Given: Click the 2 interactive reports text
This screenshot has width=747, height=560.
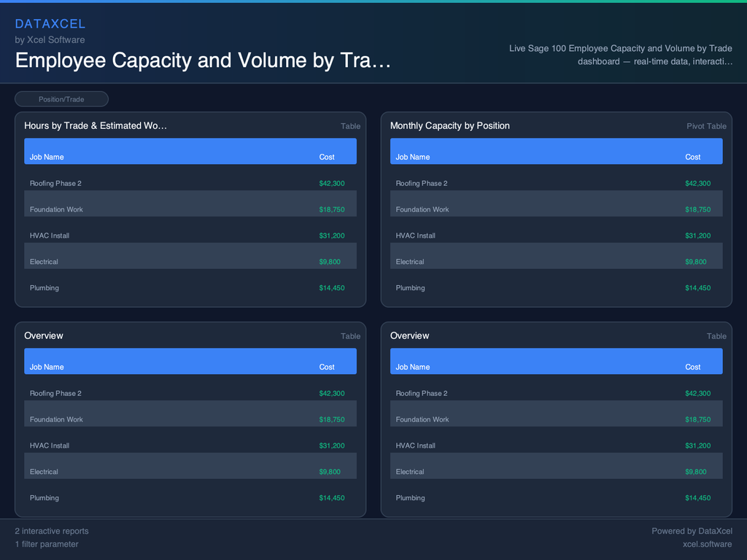Looking at the screenshot, I should (x=50, y=531).
